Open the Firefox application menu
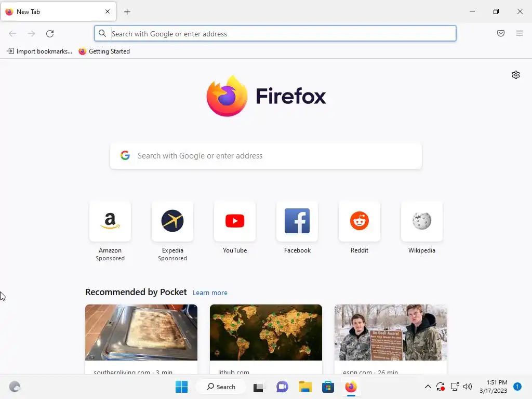This screenshot has height=399, width=532. coord(520,33)
